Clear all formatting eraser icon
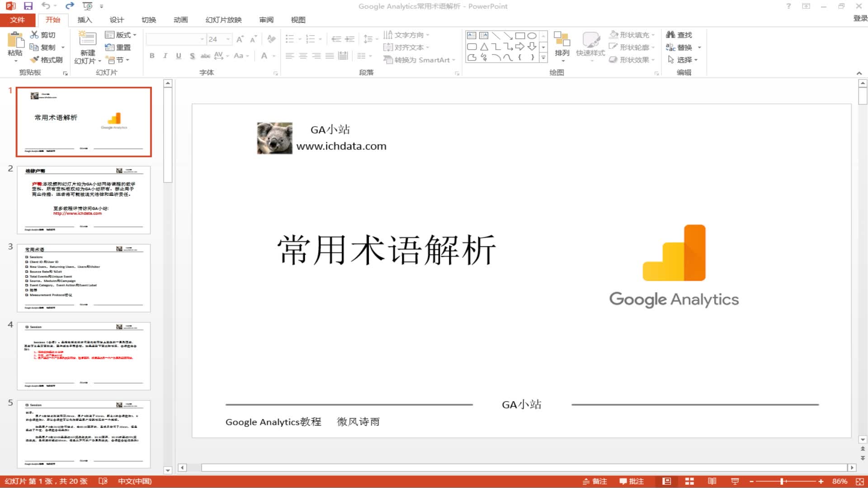 (271, 39)
